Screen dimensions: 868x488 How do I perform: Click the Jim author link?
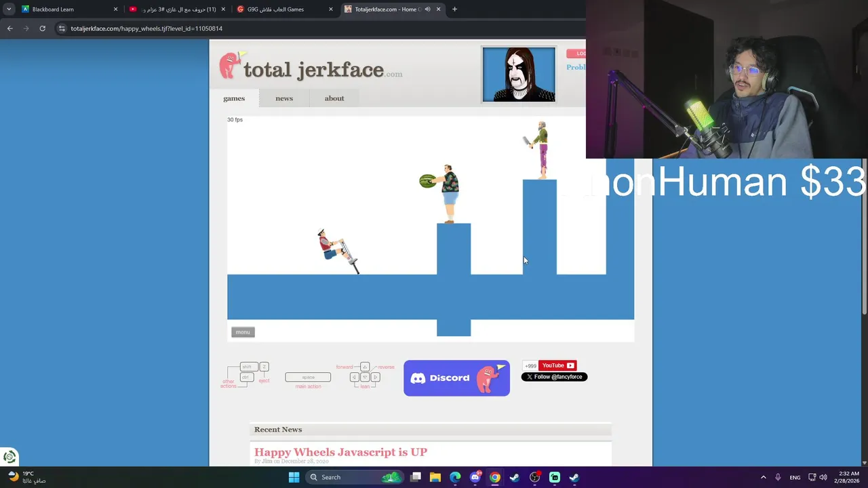pos(267,462)
